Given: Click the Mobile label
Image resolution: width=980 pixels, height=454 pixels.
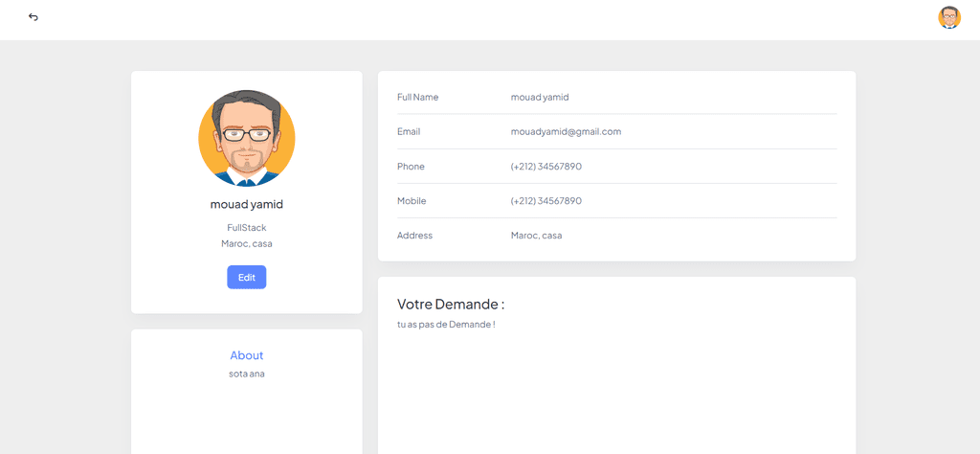Looking at the screenshot, I should (412, 201).
